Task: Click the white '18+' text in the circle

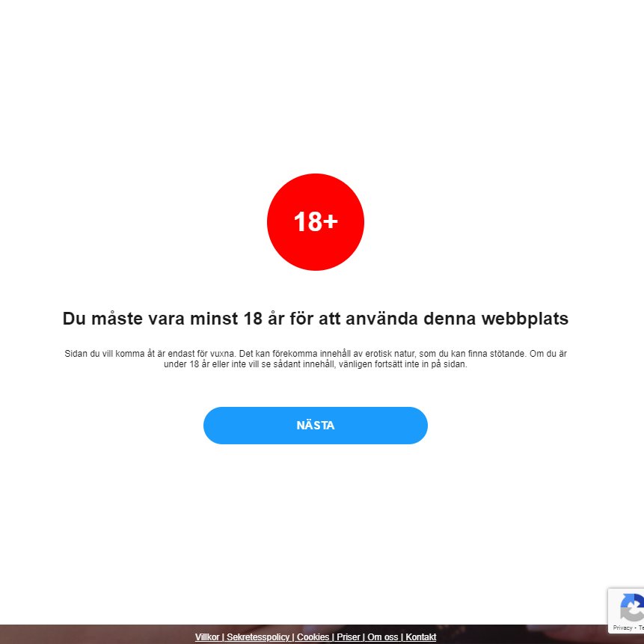Action: (316, 222)
